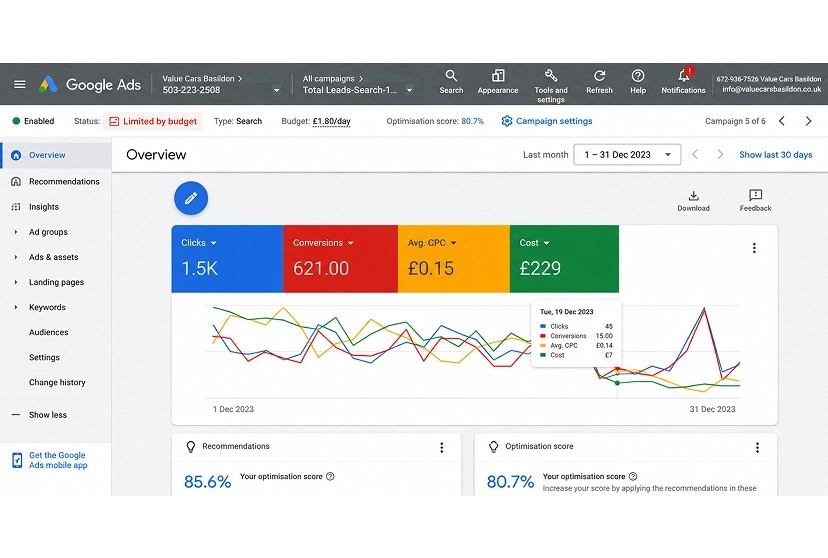Open Change history in the sidebar
The image size is (828, 558).
57,382
